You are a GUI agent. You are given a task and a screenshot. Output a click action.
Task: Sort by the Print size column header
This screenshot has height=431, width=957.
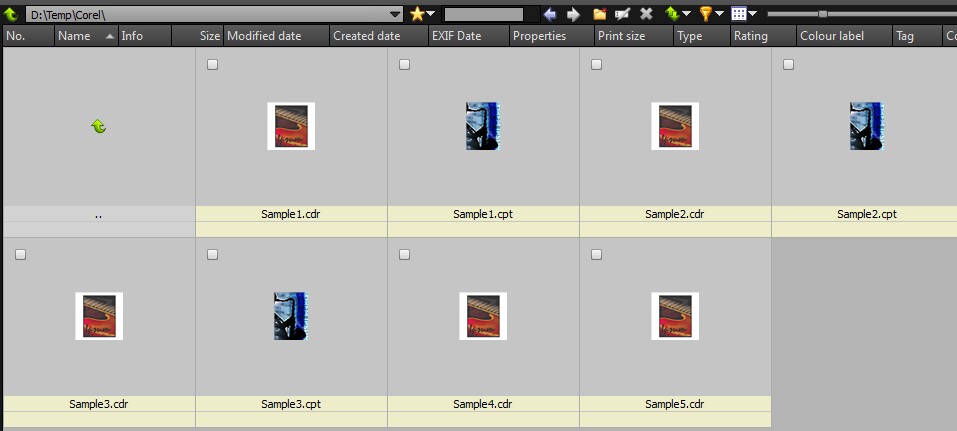pos(634,36)
